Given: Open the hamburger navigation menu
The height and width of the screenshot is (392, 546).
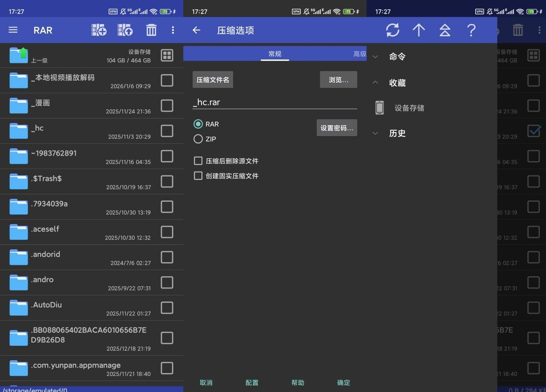Looking at the screenshot, I should (x=13, y=30).
